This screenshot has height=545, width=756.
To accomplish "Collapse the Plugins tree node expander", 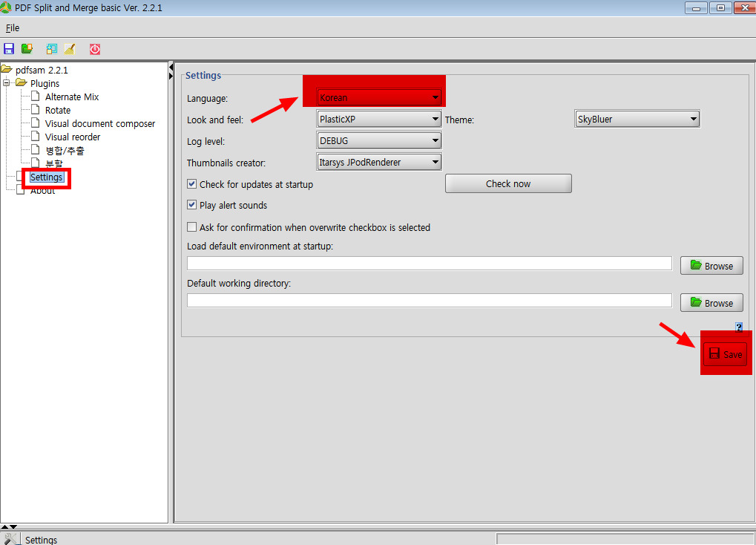I will [x=7, y=83].
